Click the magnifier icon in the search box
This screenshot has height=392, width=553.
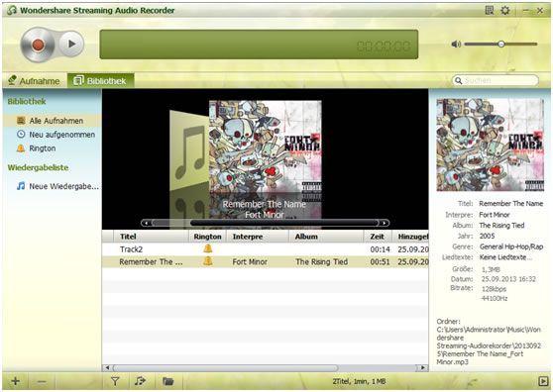click(458, 80)
